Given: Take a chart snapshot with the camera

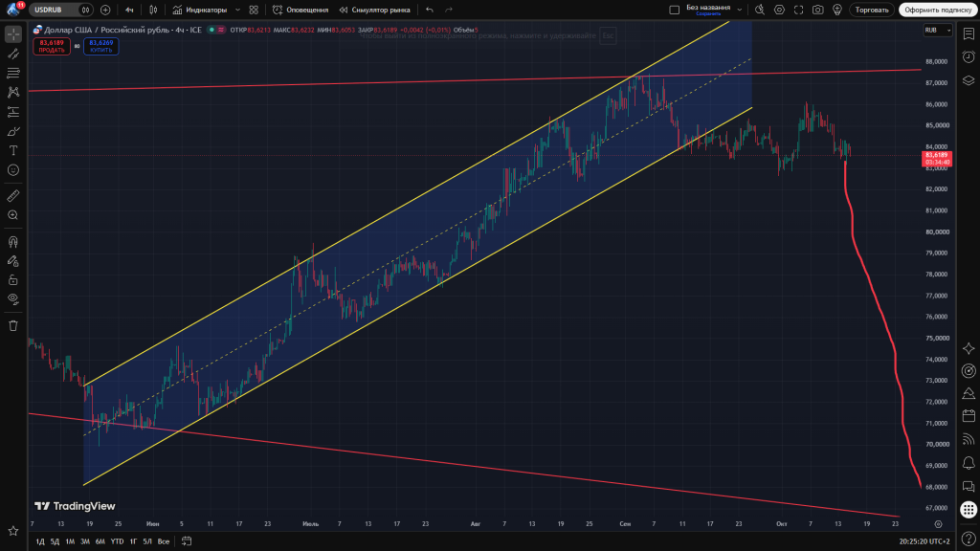Looking at the screenshot, I should click(x=817, y=10).
